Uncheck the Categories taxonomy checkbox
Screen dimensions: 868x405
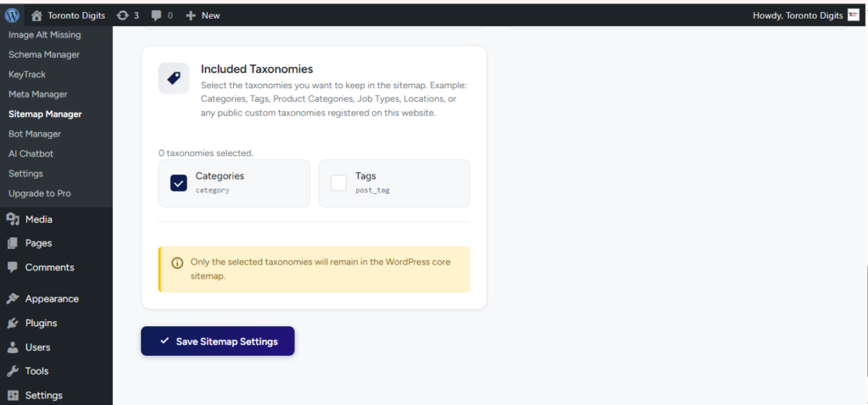point(179,183)
